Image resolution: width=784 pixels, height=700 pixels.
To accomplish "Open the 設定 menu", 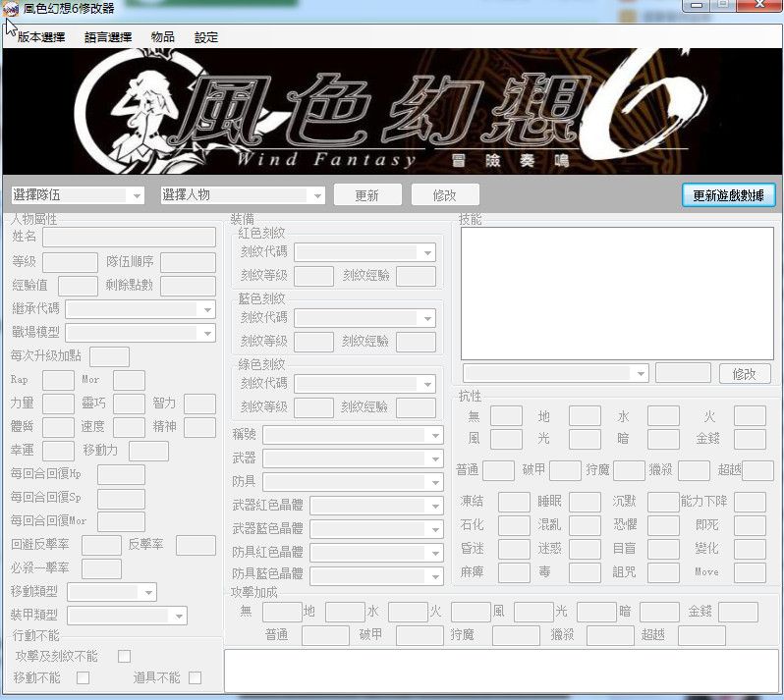I will point(206,37).
